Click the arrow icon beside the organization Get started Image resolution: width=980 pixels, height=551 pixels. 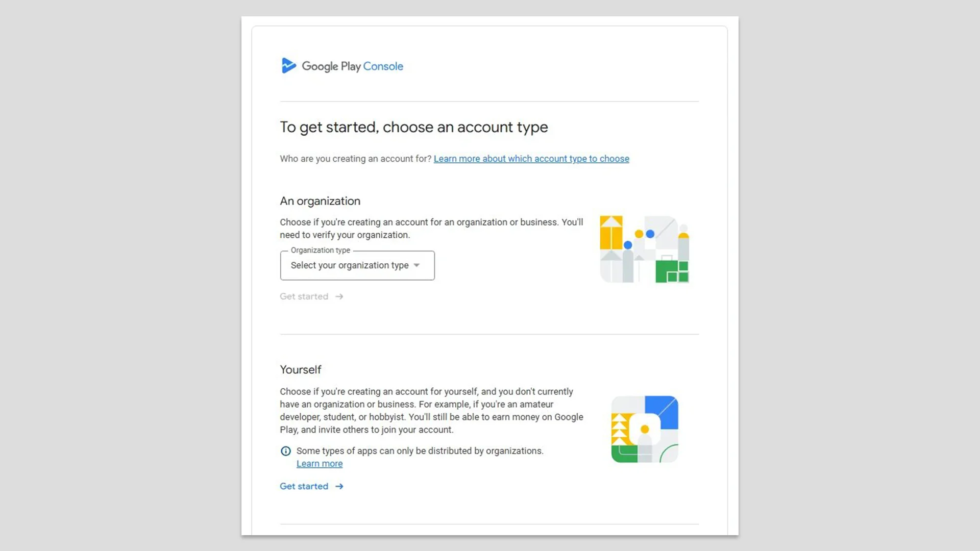pyautogui.click(x=338, y=296)
